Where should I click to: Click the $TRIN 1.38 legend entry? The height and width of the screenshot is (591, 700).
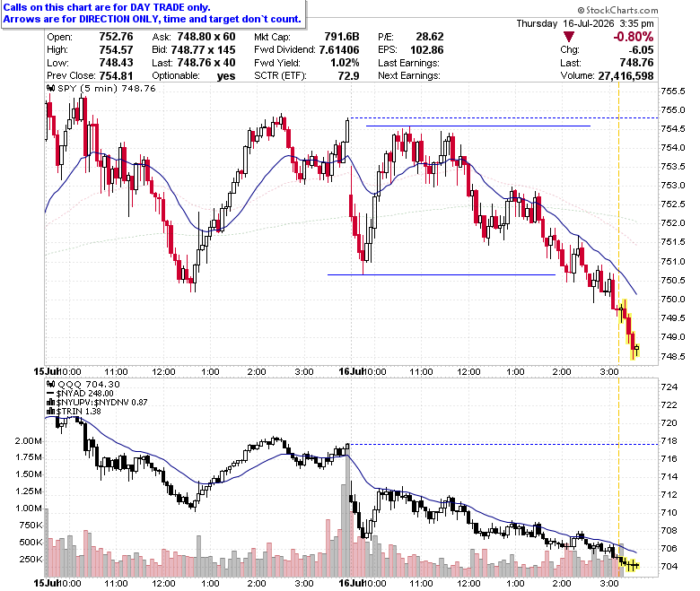(x=79, y=412)
